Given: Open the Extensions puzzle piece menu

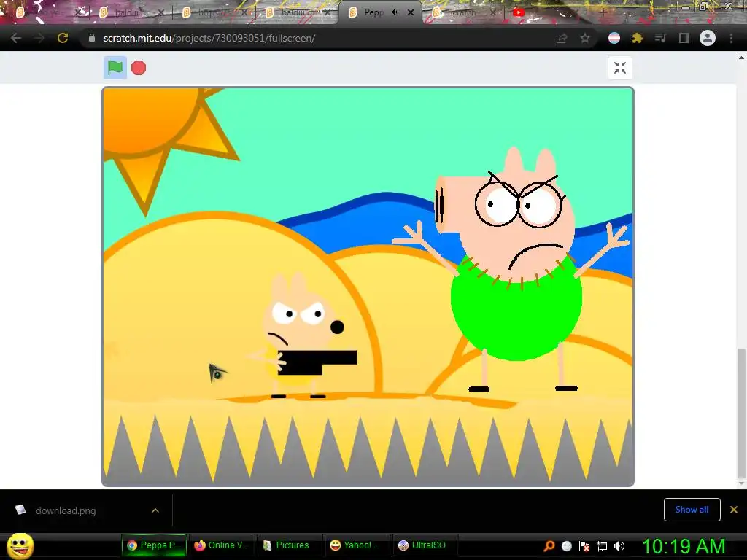Looking at the screenshot, I should point(638,38).
